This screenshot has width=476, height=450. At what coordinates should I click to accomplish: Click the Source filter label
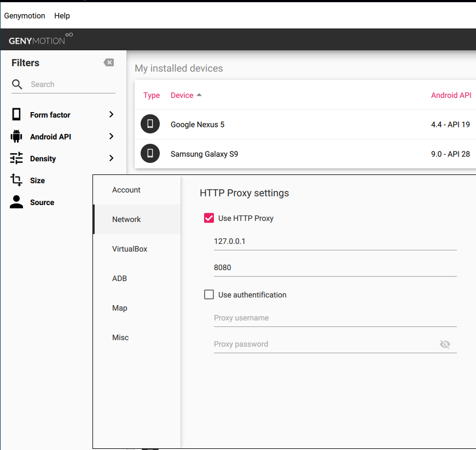click(x=42, y=202)
